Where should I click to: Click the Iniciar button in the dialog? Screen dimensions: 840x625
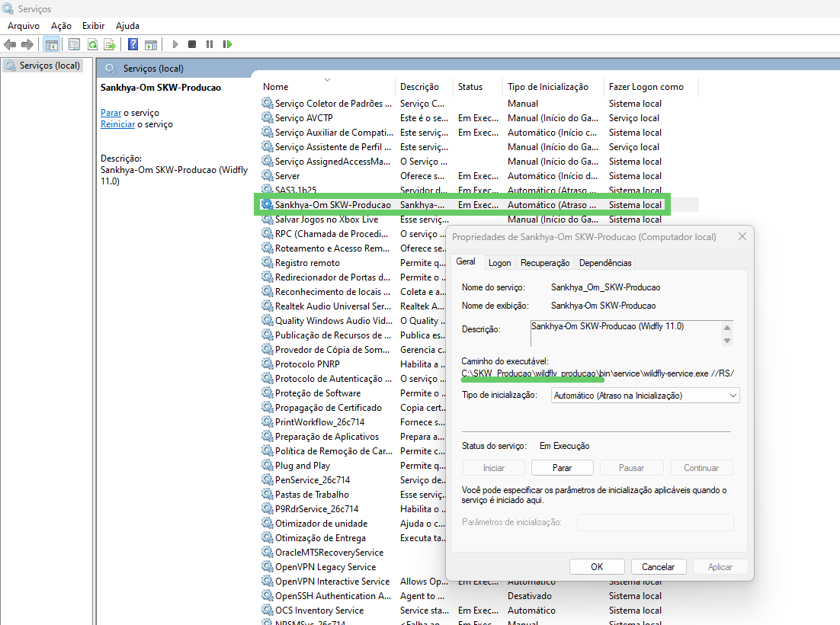pyautogui.click(x=493, y=467)
